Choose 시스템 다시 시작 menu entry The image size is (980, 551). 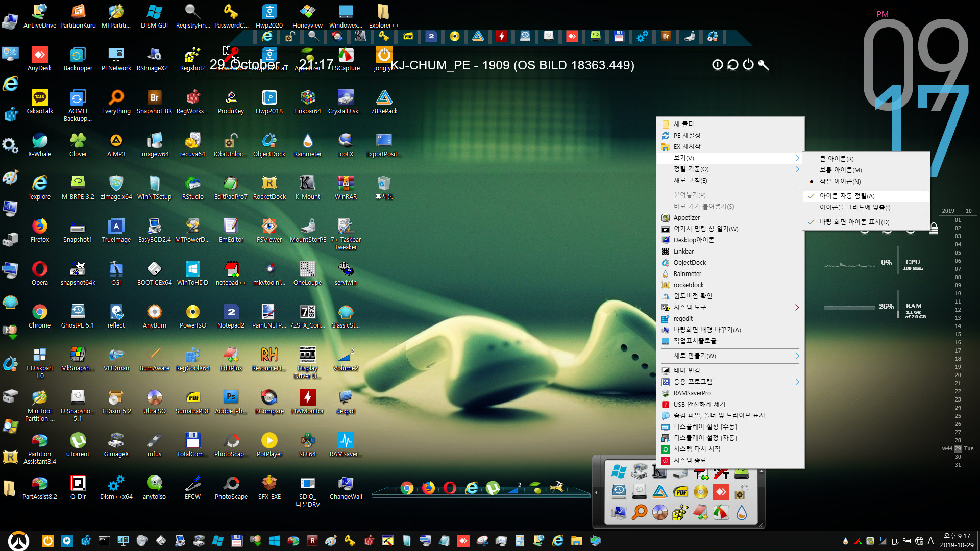(730, 449)
